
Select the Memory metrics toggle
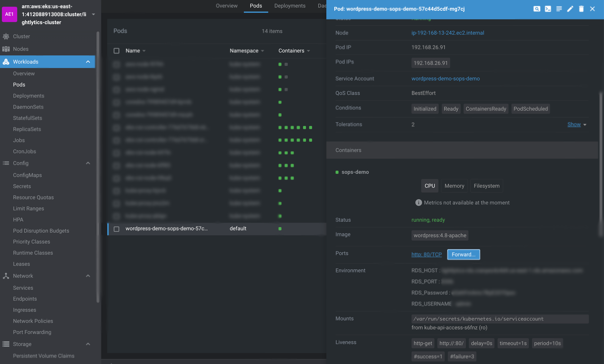(x=454, y=186)
